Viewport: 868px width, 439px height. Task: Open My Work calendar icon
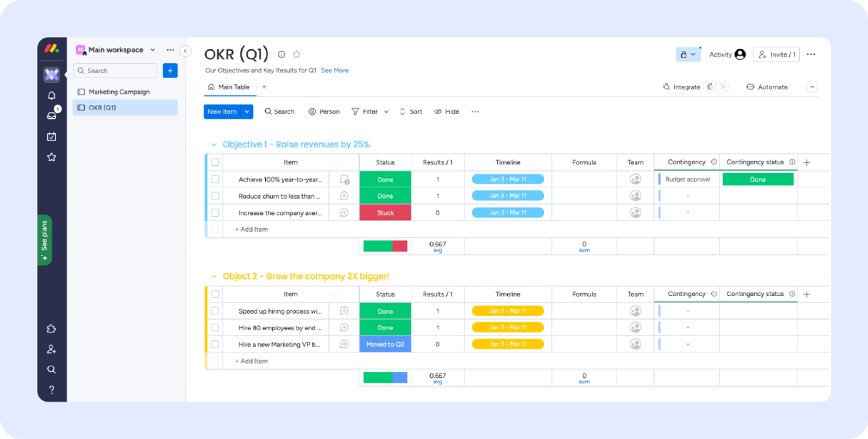pyautogui.click(x=52, y=137)
